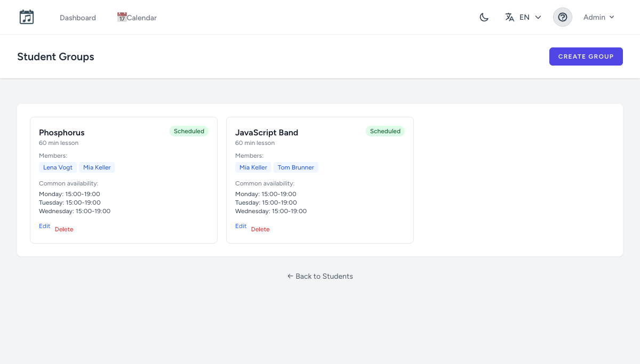This screenshot has width=640, height=364.
Task: Open the Admin user menu
Action: [x=599, y=17]
